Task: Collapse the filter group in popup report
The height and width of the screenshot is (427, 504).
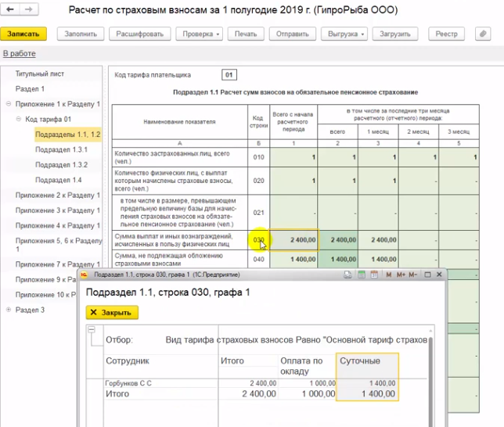Action: [92, 331]
